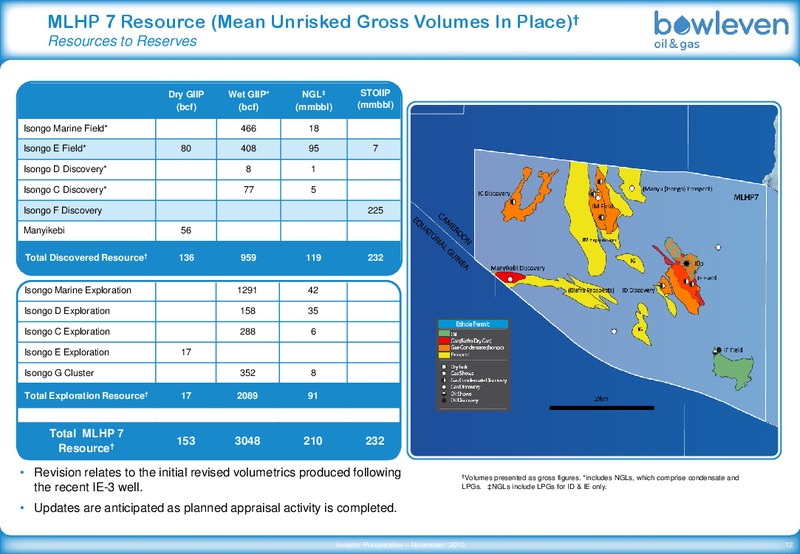Click the 'CAMEROON' border label on map
Image resolution: width=800 pixels, height=554 pixels.
coord(455,229)
